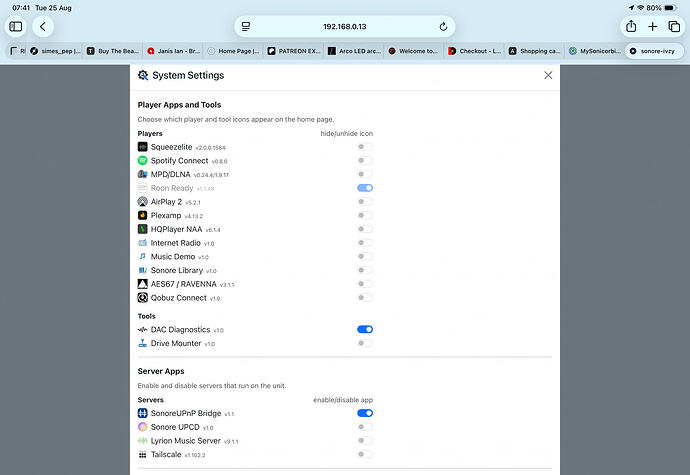Toggle Music Demo icon visibility
690x475 pixels.
tap(365, 256)
